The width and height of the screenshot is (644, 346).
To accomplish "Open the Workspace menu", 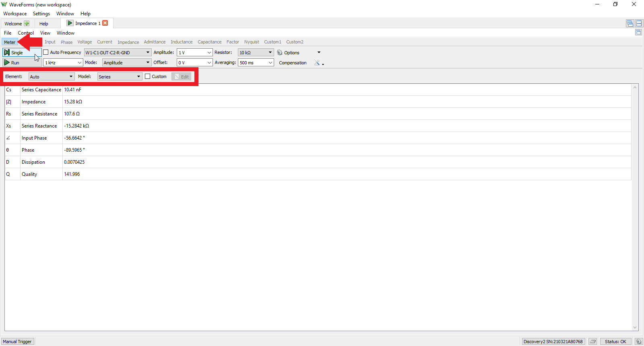I will click(15, 14).
